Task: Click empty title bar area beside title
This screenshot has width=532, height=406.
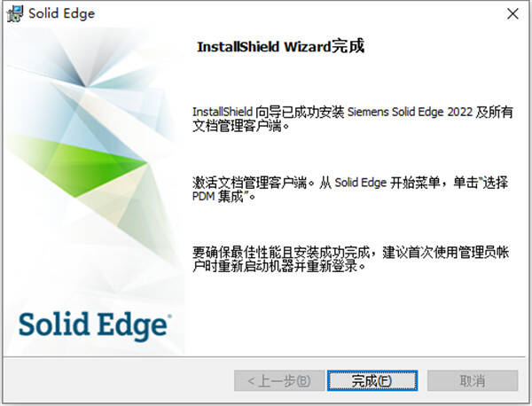Action: pyautogui.click(x=299, y=14)
